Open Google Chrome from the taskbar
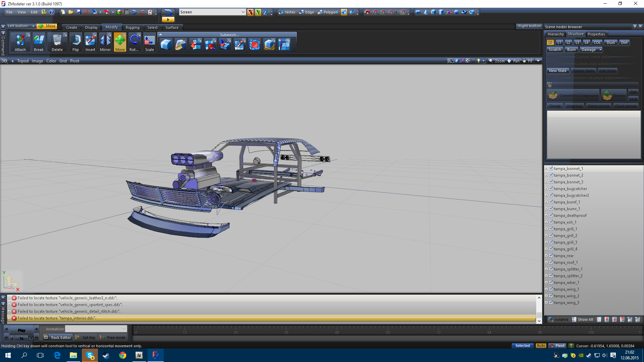The height and width of the screenshot is (362, 644). click(123, 355)
